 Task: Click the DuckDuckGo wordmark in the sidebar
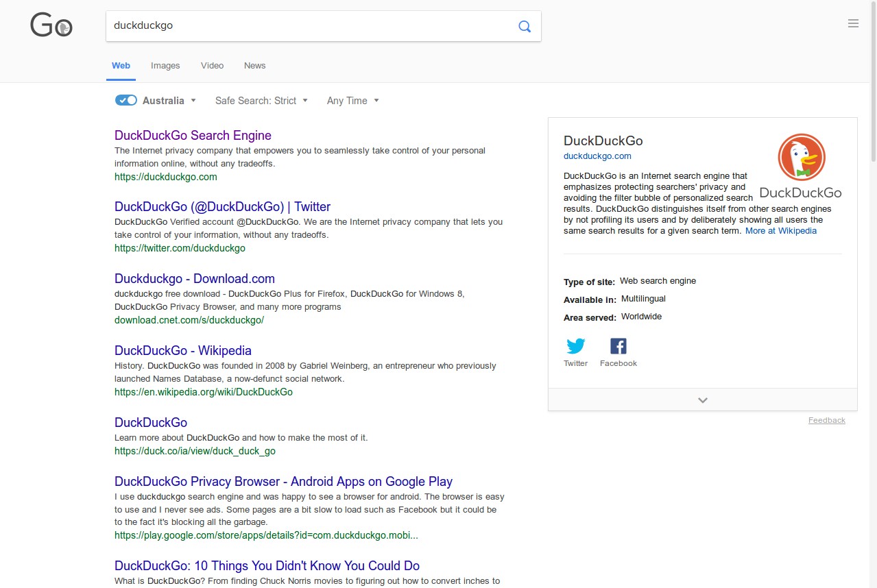[800, 193]
